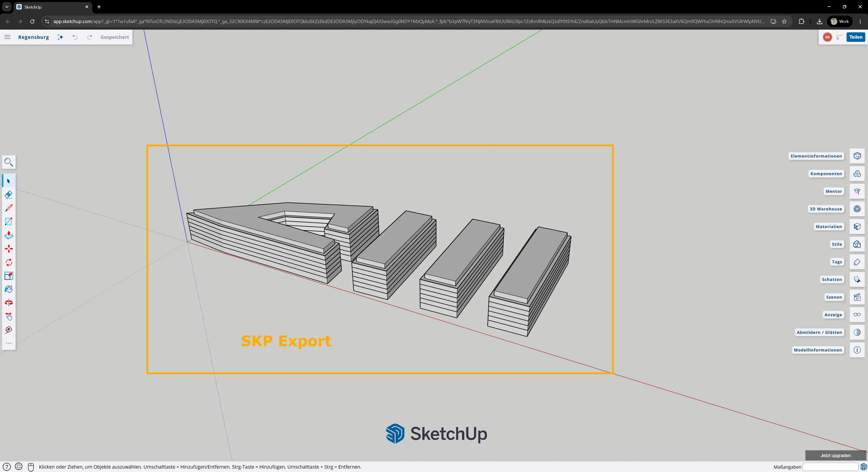
Task: Open the Work profile button
Action: (840, 21)
